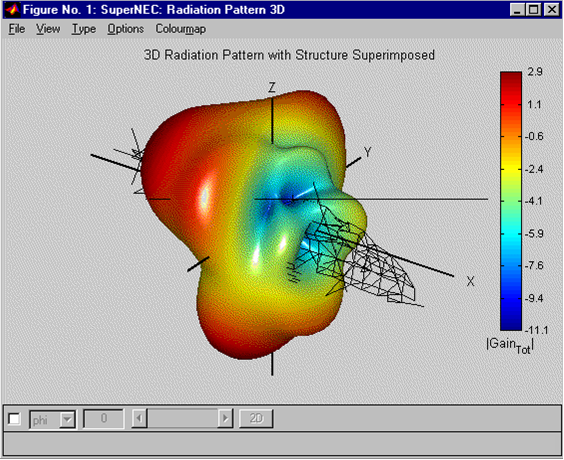Switch to 2D view button
The width and height of the screenshot is (564, 460).
pyautogui.click(x=256, y=419)
